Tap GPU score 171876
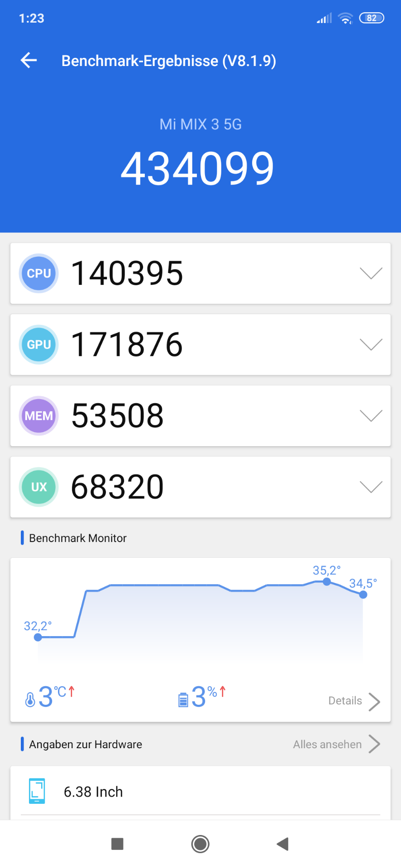The width and height of the screenshot is (401, 868). pyautogui.click(x=127, y=344)
